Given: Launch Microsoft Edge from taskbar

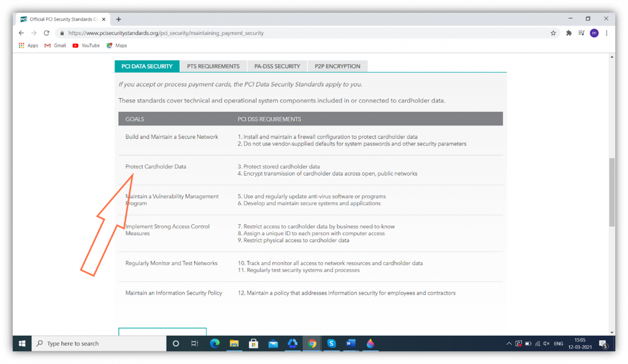Looking at the screenshot, I should (x=215, y=344).
